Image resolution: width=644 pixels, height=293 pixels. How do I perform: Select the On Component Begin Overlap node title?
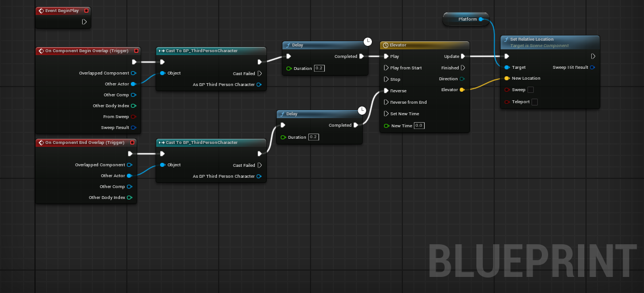click(x=88, y=51)
